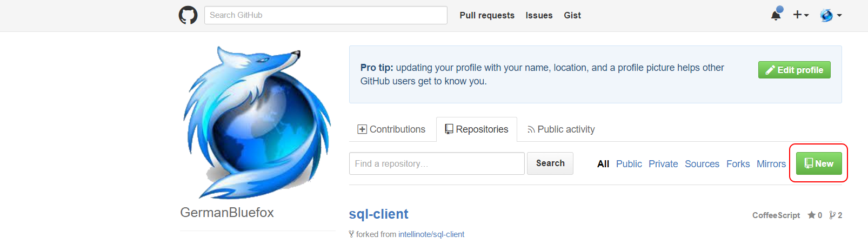Click the large blue fox profile picture
This screenshot has width=868, height=243.
257,123
